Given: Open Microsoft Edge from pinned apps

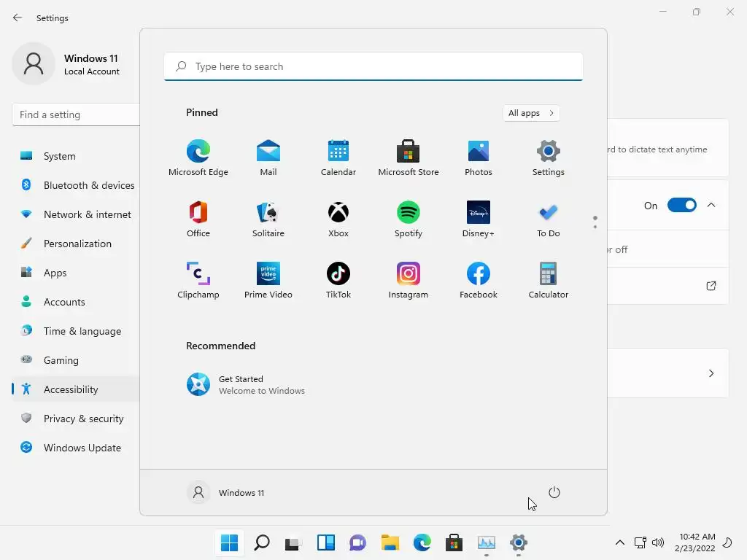Looking at the screenshot, I should pos(198,158).
